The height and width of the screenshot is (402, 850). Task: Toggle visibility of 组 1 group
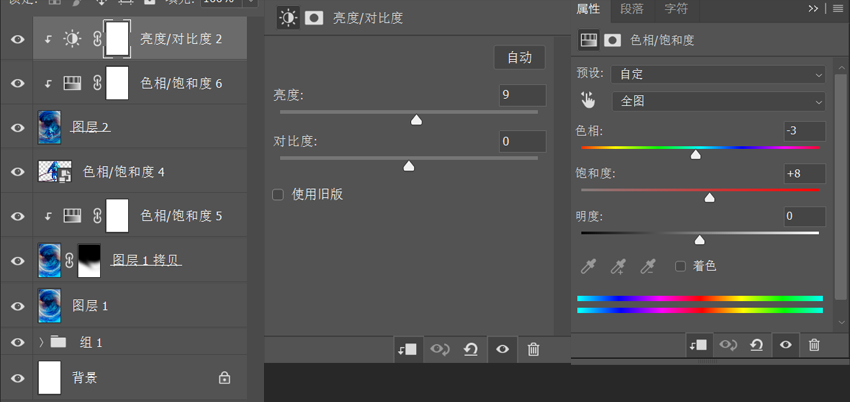click(x=18, y=342)
